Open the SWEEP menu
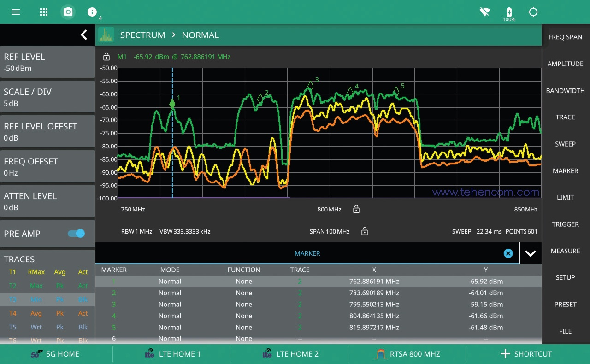 click(566, 144)
